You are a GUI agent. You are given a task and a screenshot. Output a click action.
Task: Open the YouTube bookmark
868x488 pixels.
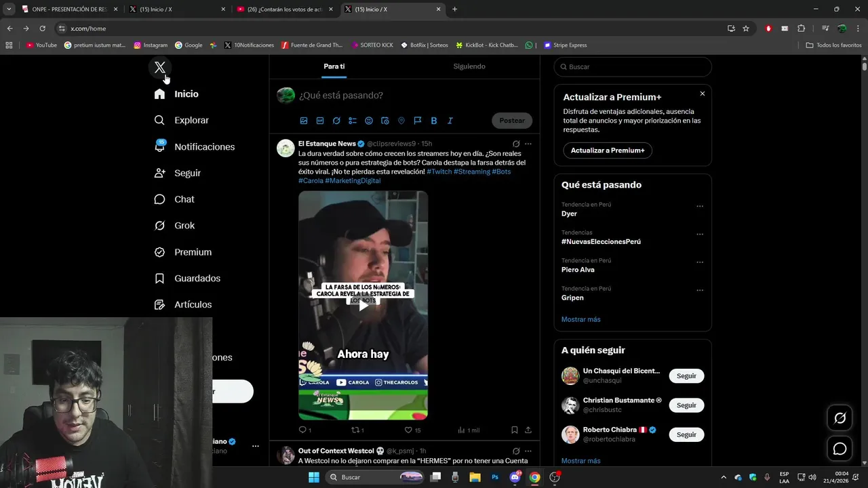tap(41, 45)
